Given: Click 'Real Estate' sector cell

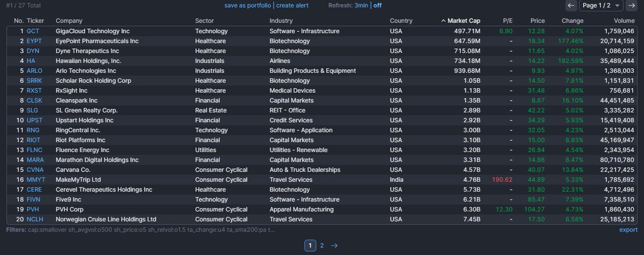Looking at the screenshot, I should point(211,110).
